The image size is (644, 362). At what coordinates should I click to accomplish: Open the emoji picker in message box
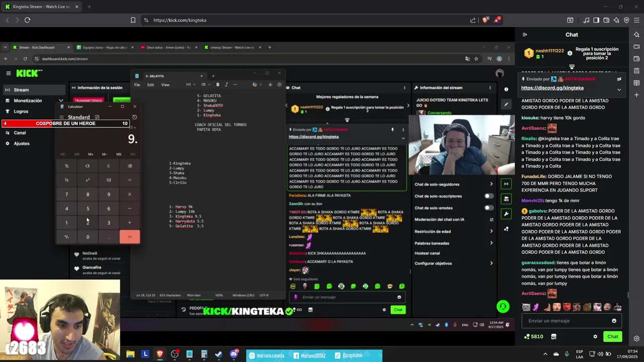point(614,321)
